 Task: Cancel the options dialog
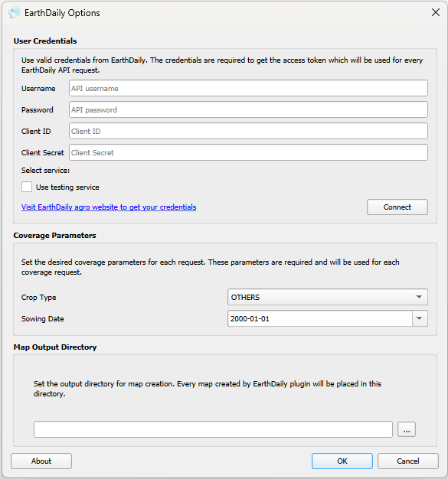(408, 461)
